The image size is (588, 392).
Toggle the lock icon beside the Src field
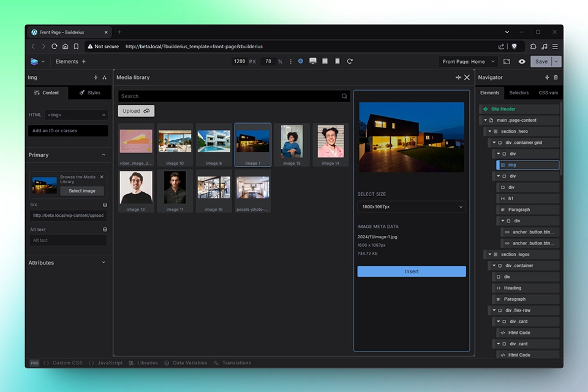(x=104, y=204)
